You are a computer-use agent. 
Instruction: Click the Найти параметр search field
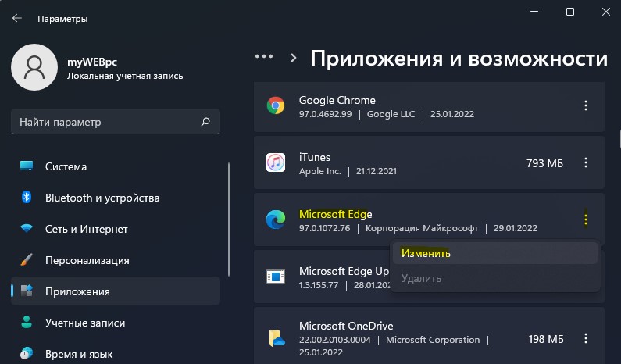coord(116,122)
